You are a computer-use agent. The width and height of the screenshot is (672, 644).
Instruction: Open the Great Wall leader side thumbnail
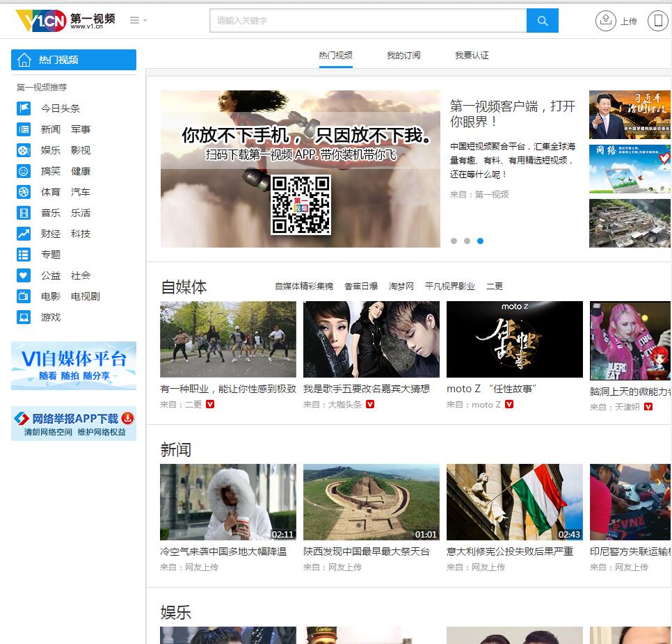[x=630, y=114]
